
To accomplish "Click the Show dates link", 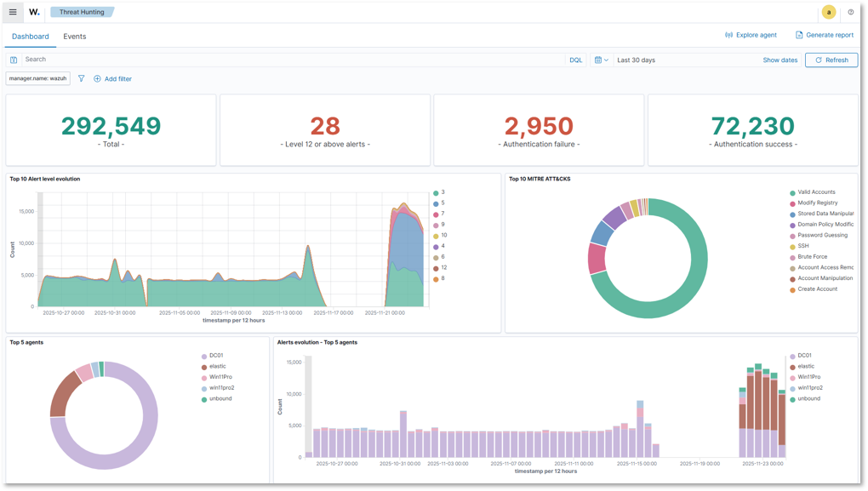I will [x=779, y=60].
